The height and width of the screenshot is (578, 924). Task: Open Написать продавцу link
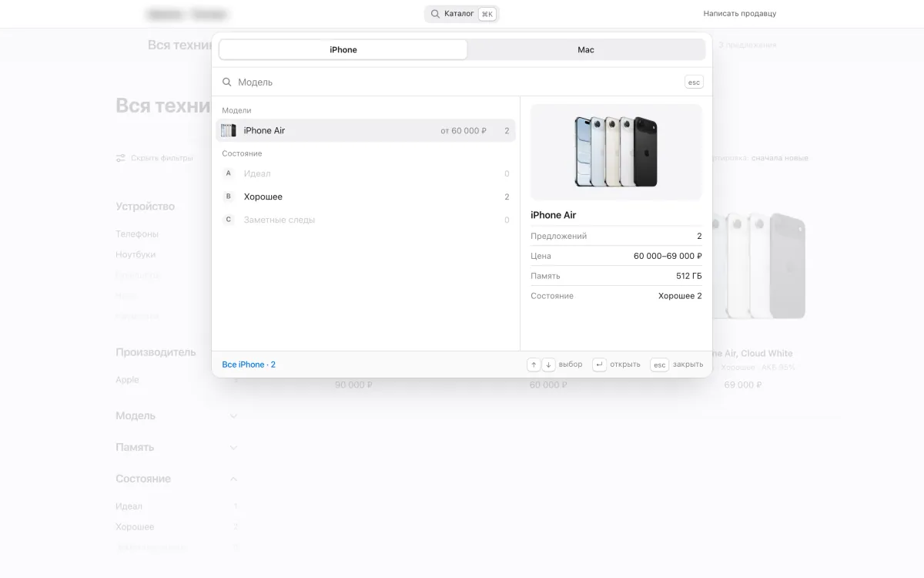click(739, 14)
